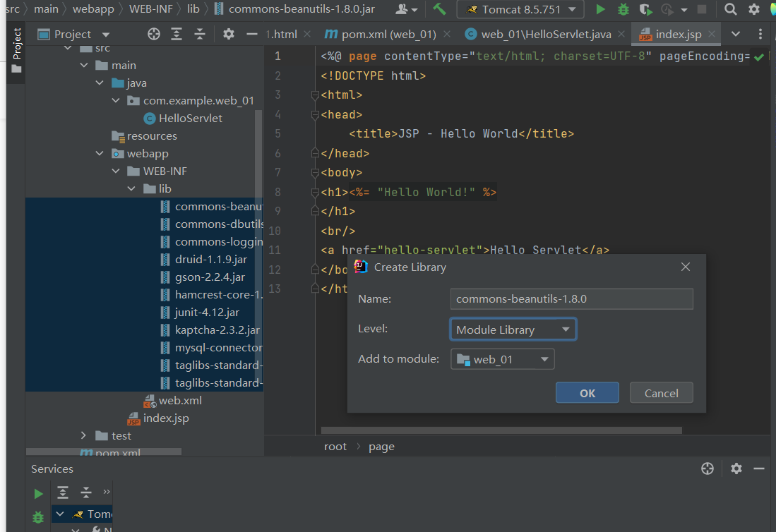Open Services panel target icon
Screen dimensions: 776x532
click(x=708, y=468)
